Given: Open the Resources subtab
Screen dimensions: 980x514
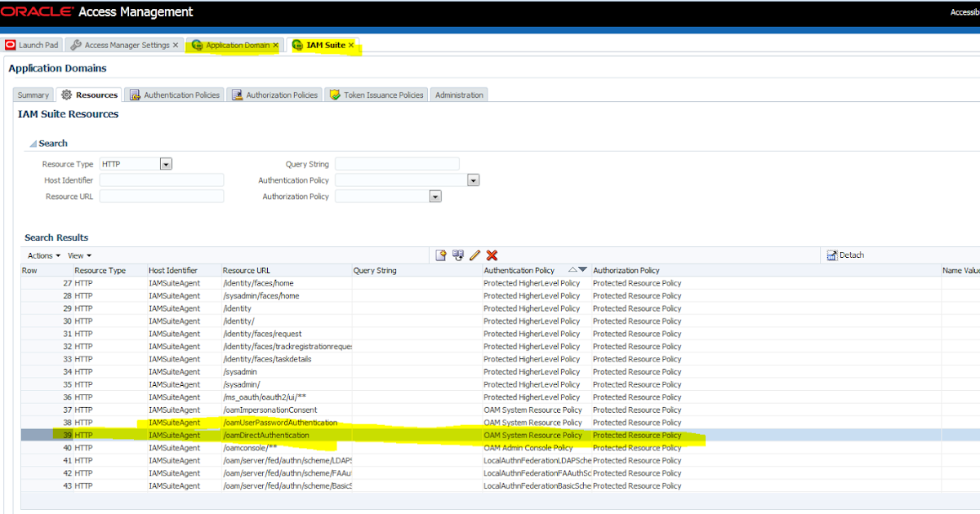Looking at the screenshot, I should pyautogui.click(x=89, y=95).
